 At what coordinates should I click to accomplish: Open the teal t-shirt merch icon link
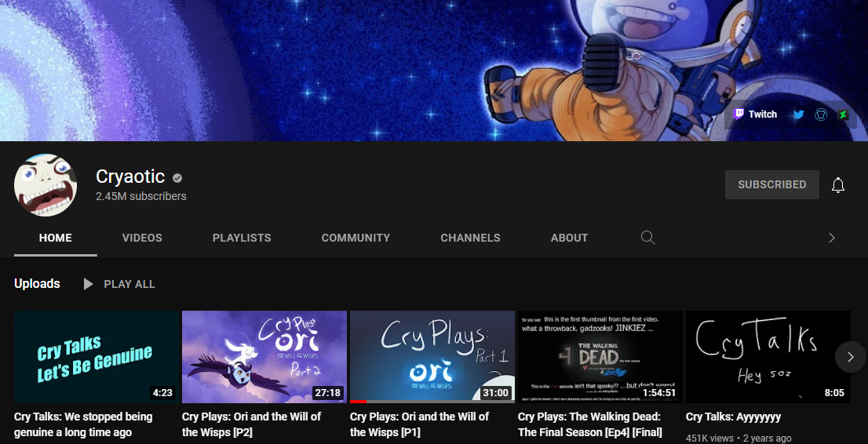click(820, 115)
